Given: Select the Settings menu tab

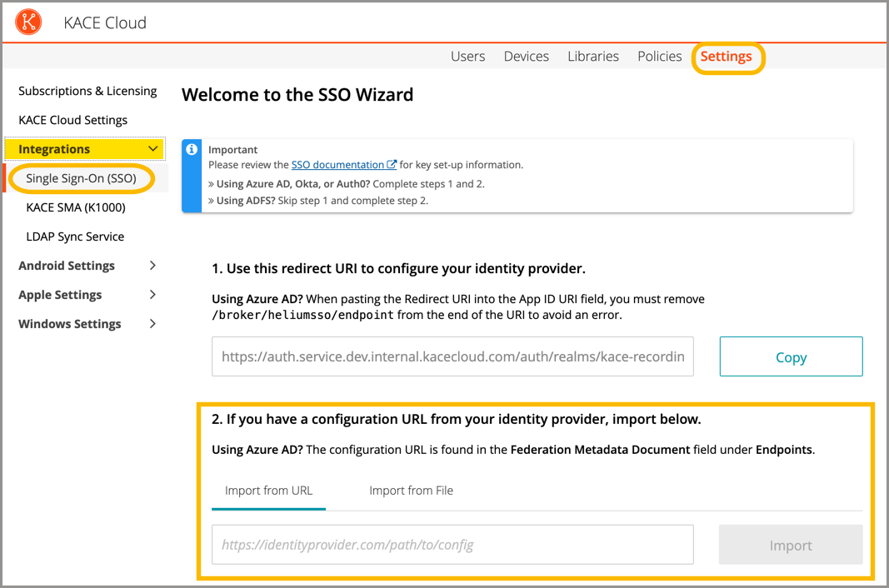Looking at the screenshot, I should point(726,57).
